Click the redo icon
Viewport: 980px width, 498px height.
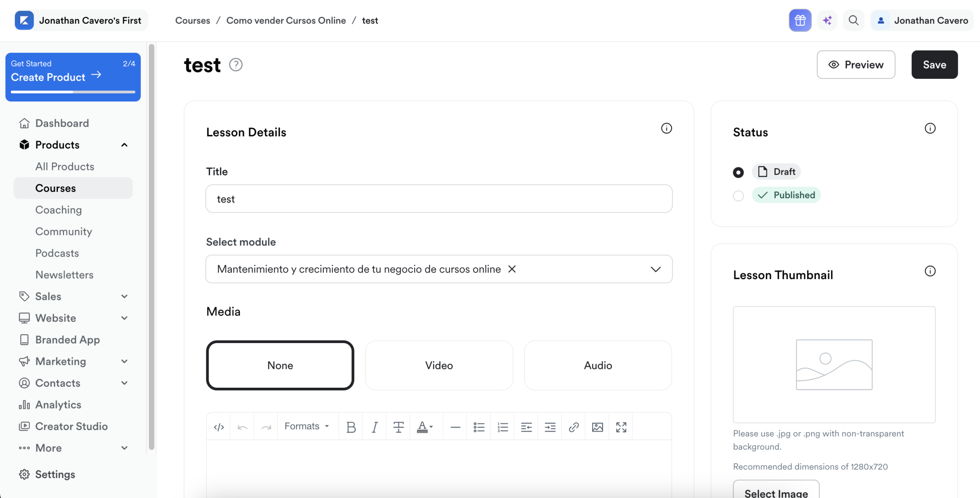pyautogui.click(x=266, y=426)
